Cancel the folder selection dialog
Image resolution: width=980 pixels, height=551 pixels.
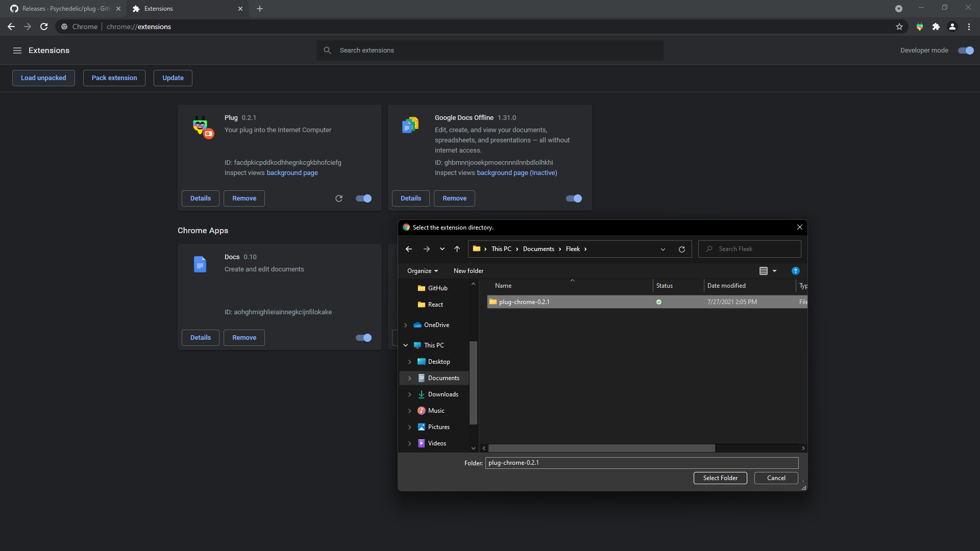[776, 478]
